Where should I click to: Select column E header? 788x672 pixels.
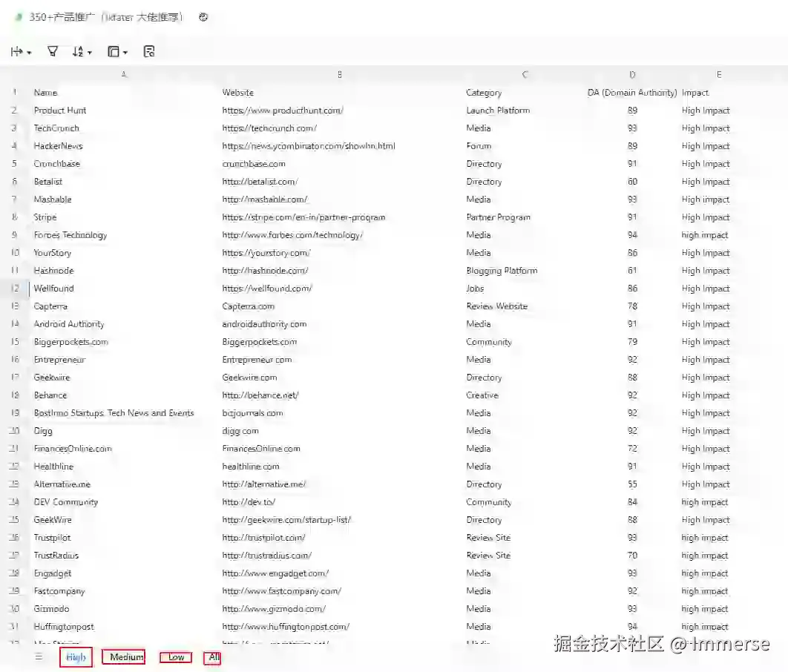click(719, 74)
